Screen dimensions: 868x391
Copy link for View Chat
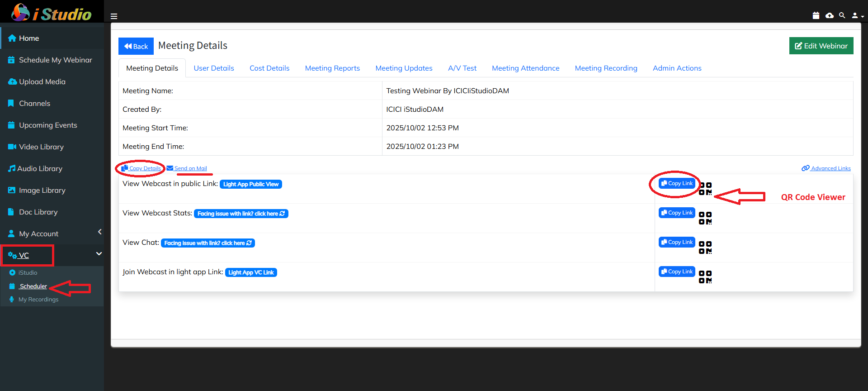click(x=677, y=242)
